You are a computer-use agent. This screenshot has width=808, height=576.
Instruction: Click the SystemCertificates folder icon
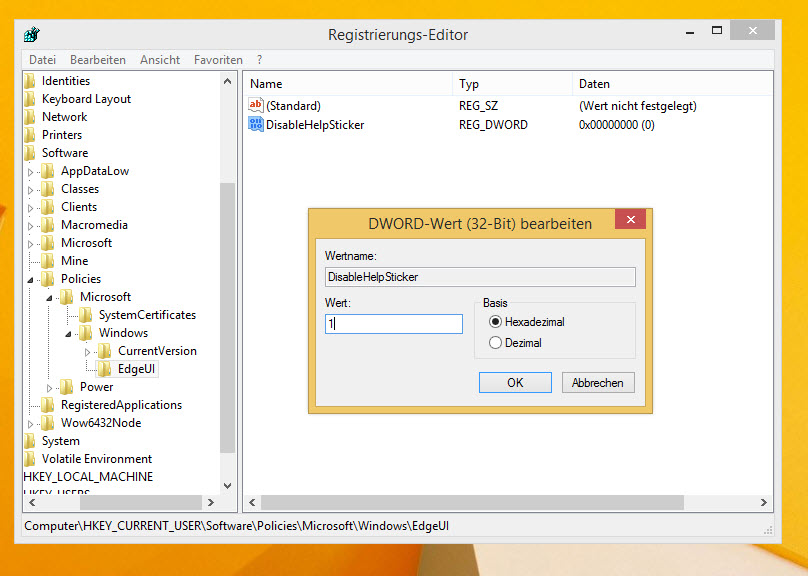tap(86, 314)
